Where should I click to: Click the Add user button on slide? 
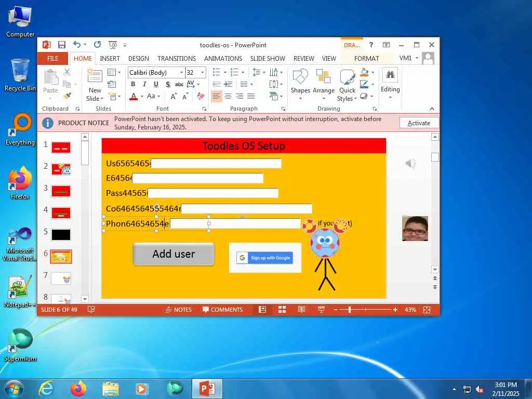click(x=174, y=254)
